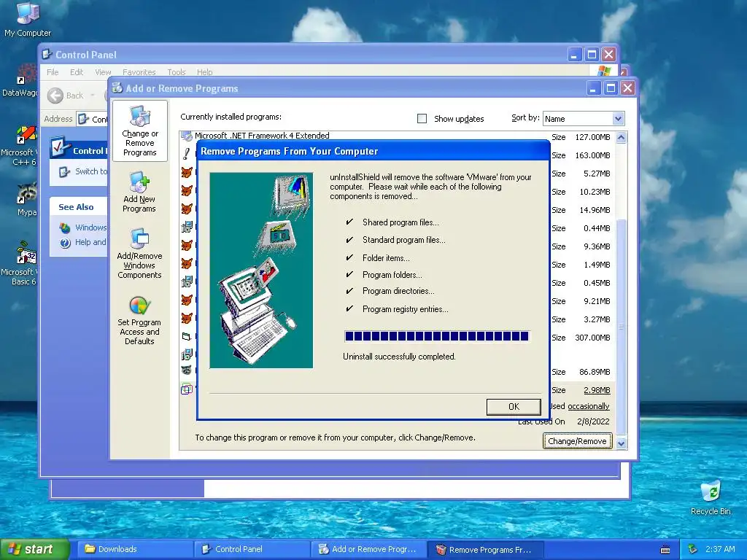Close Add or Remove Programs window
747x560 pixels.
pyautogui.click(x=627, y=88)
